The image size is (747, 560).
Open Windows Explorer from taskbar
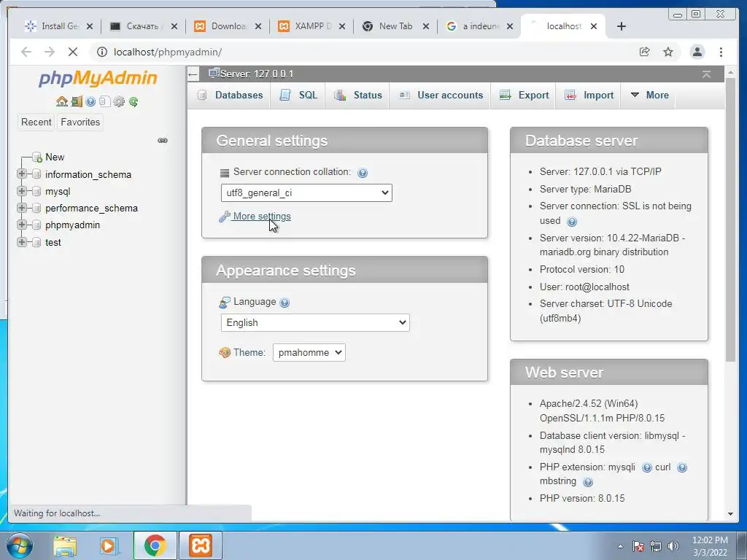click(65, 546)
